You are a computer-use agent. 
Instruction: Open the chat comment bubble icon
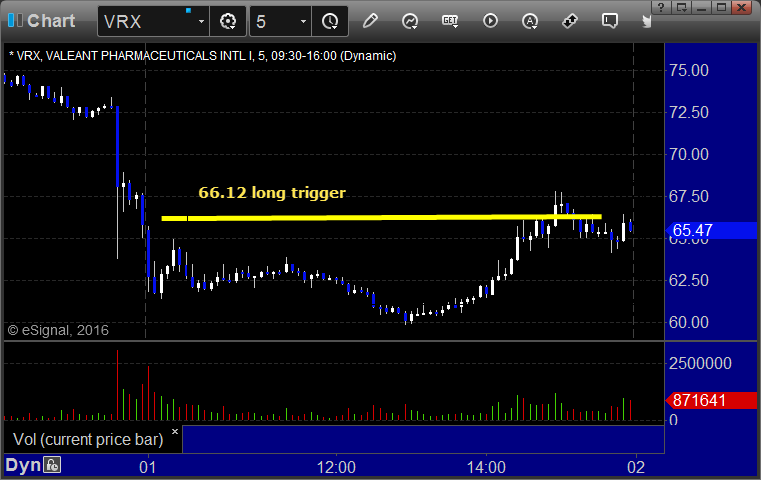pyautogui.click(x=610, y=21)
